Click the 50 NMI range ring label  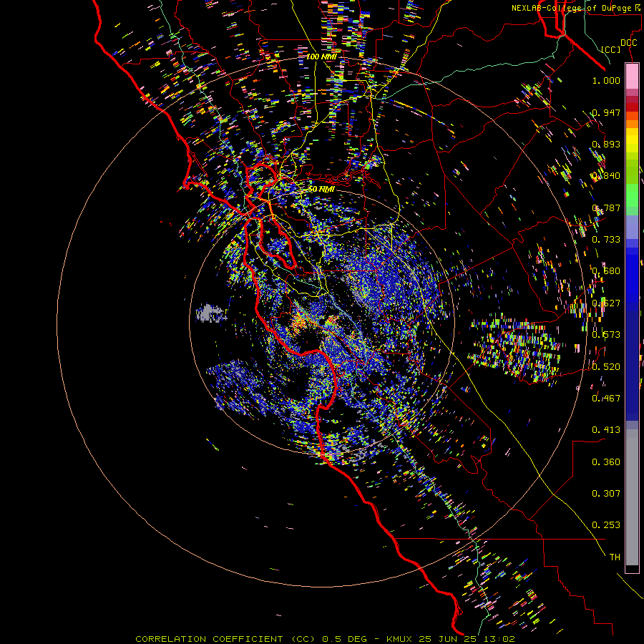point(321,190)
